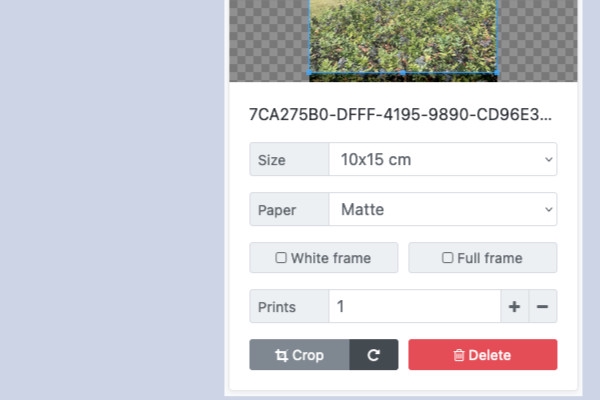Open the Size dropdown showing 10x15 cm

(443, 159)
